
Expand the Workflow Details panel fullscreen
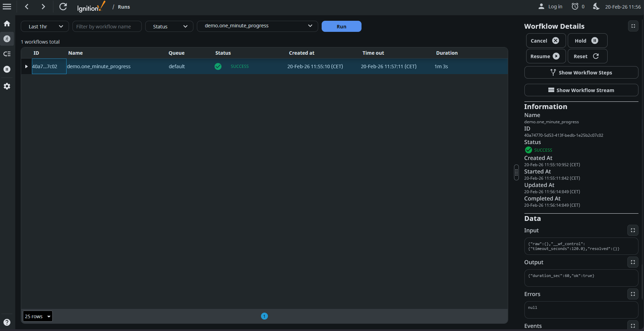tap(633, 26)
